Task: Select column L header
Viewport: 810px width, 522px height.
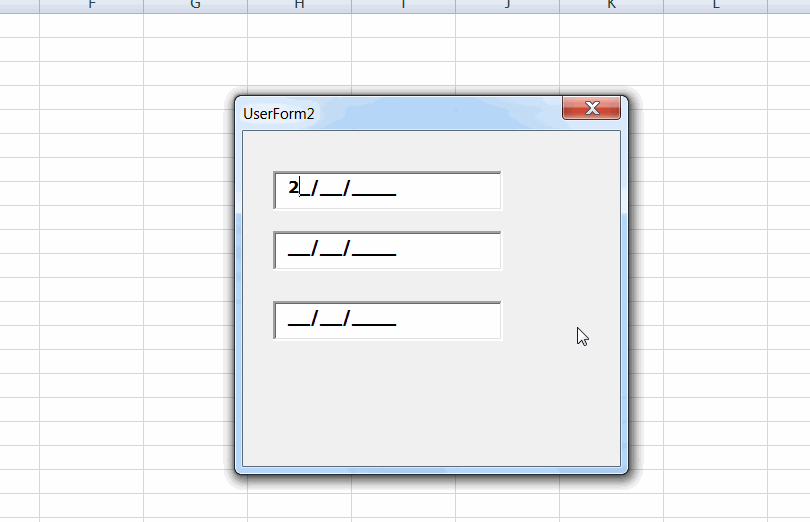Action: pos(715,5)
